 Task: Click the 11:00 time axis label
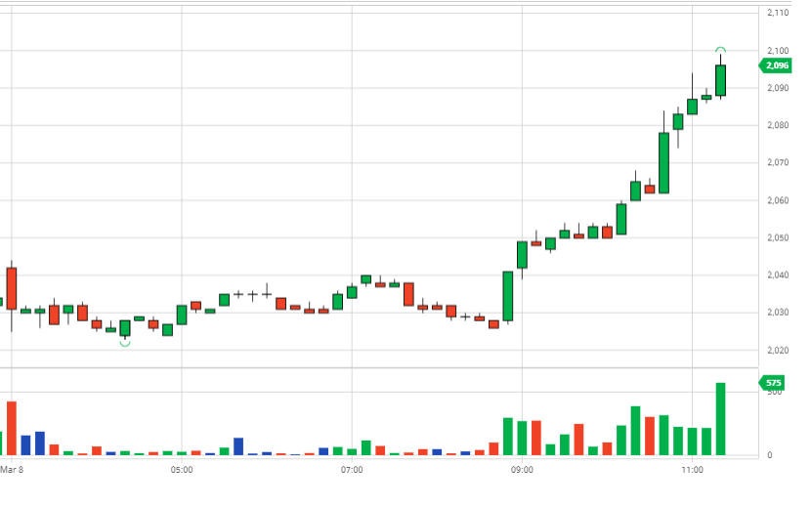(693, 470)
